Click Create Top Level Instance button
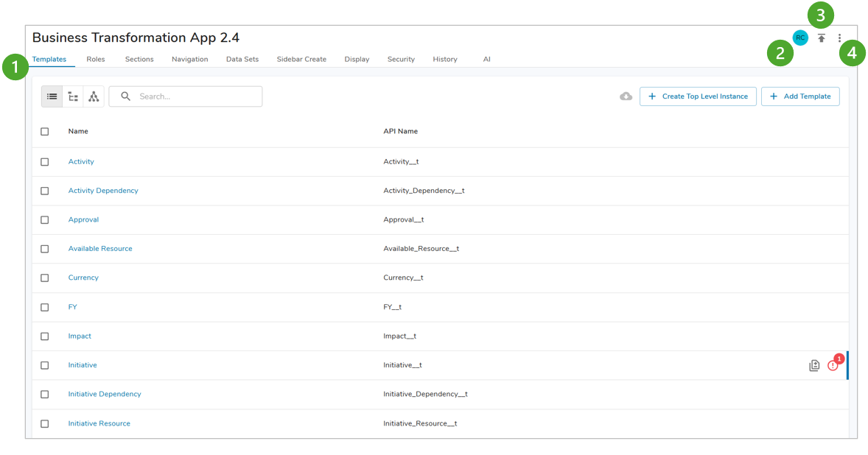 [x=698, y=96]
